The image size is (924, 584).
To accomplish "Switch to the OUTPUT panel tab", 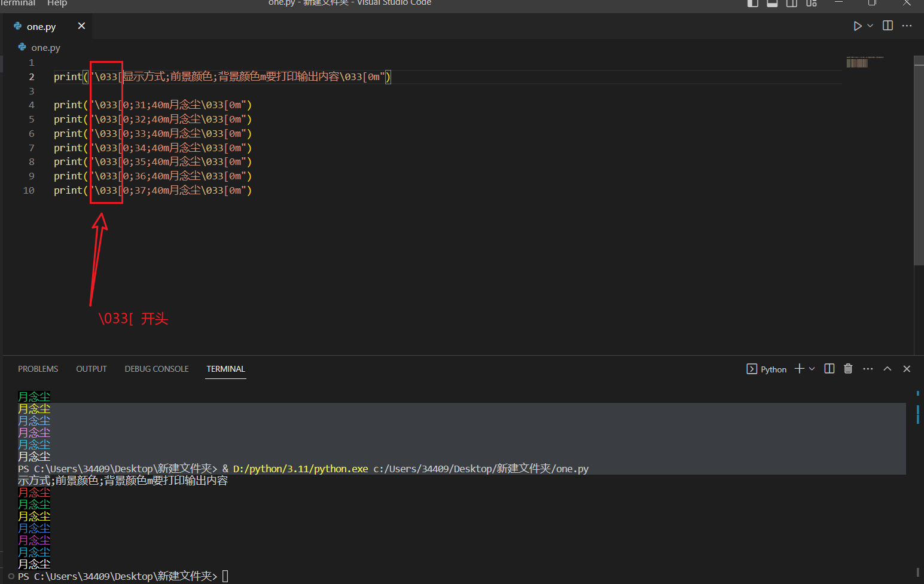I will [x=91, y=369].
